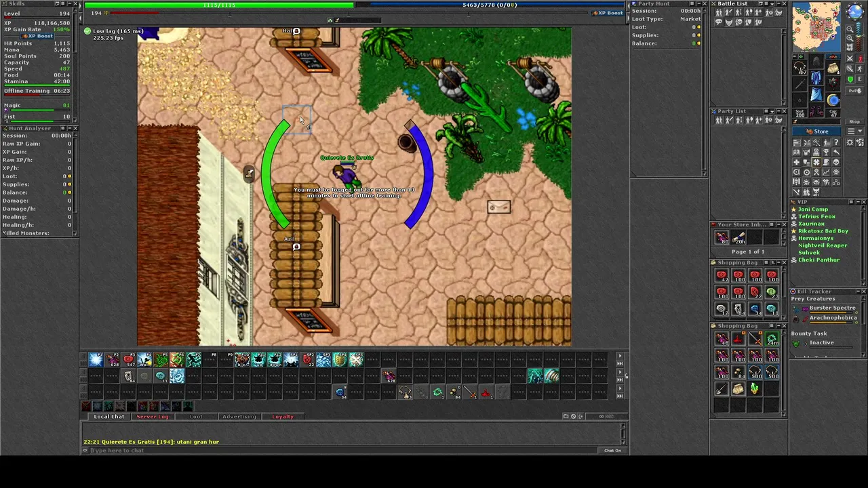
Task: Click the chat input field
Action: coord(344,451)
